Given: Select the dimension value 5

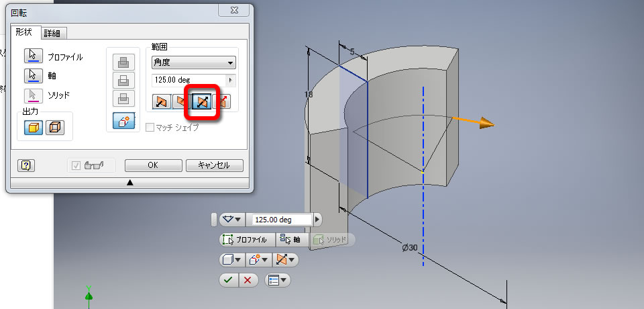Looking at the screenshot, I should coord(352,52).
